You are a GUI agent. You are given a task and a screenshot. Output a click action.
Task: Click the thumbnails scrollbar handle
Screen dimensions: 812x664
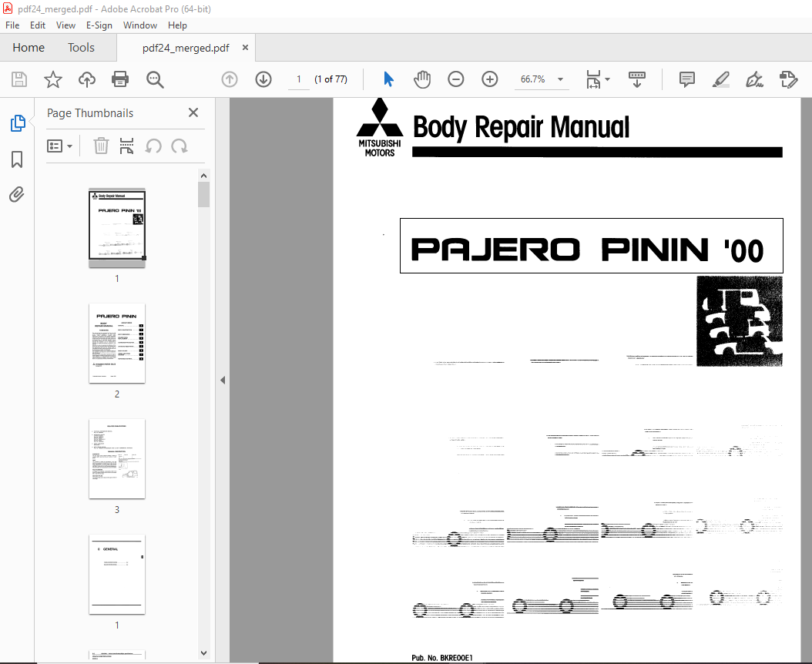pyautogui.click(x=203, y=195)
